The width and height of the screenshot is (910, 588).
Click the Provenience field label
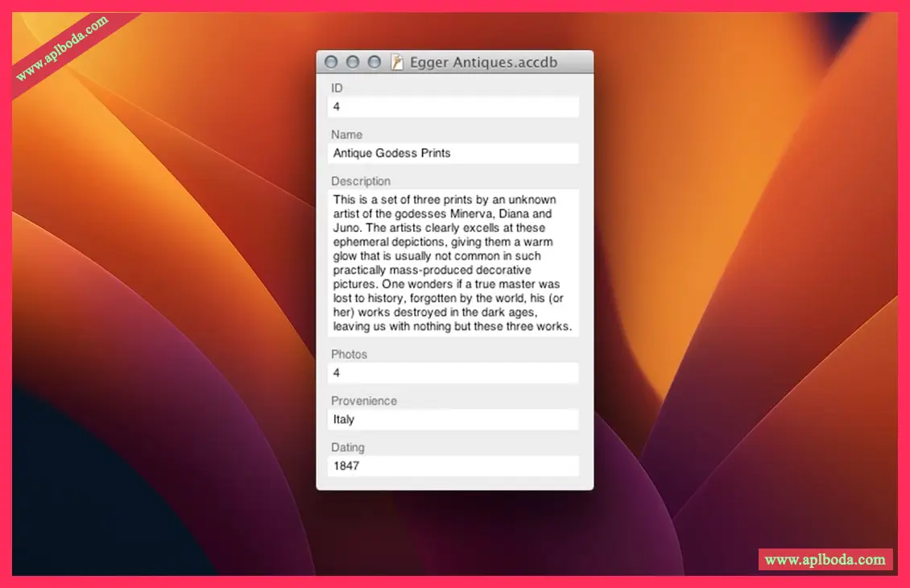tap(363, 401)
